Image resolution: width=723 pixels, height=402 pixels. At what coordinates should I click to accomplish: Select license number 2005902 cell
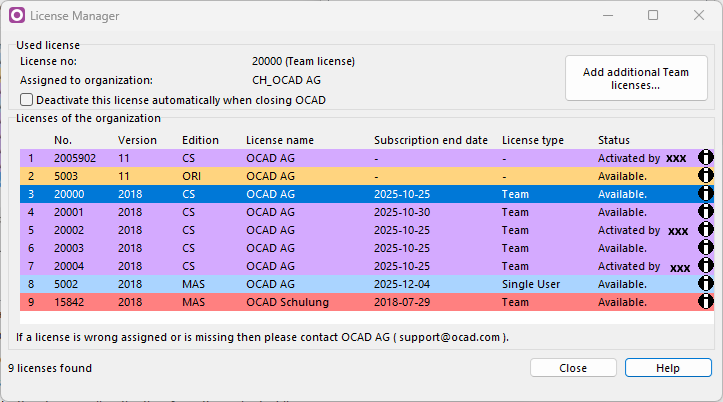click(75, 158)
